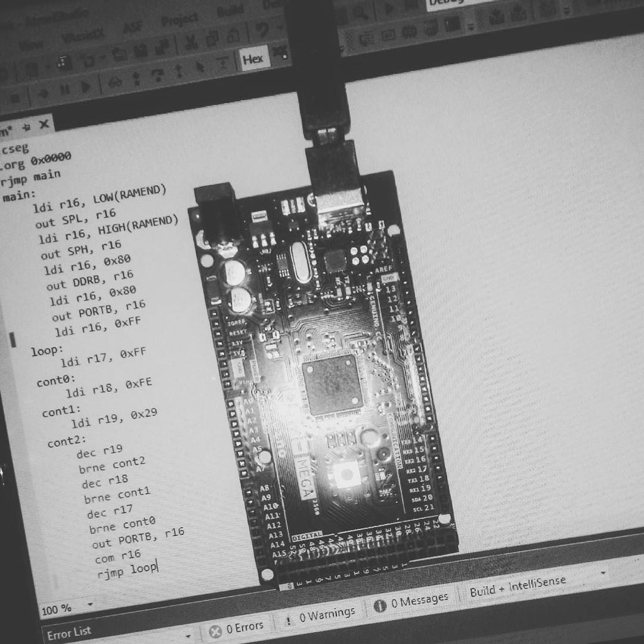The width and height of the screenshot is (644, 644).
Task: Click the Paste clipboard icon
Action: point(233,35)
